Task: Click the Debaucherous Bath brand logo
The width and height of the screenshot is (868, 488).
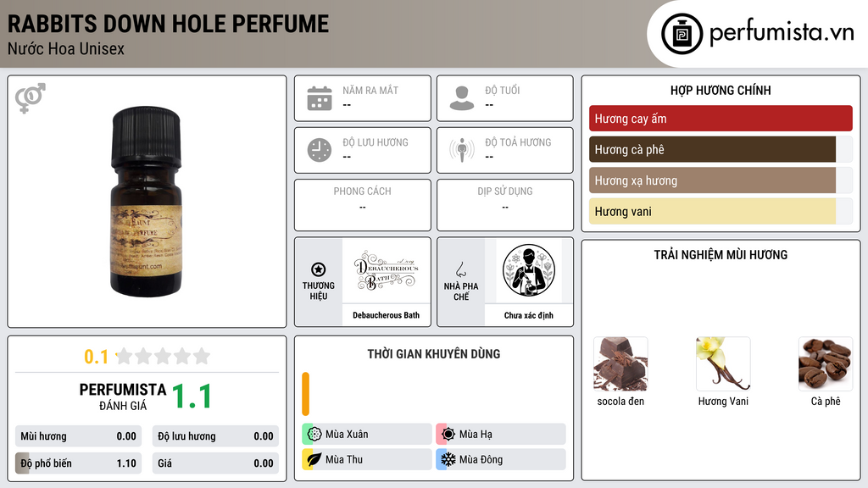Action: click(x=387, y=270)
